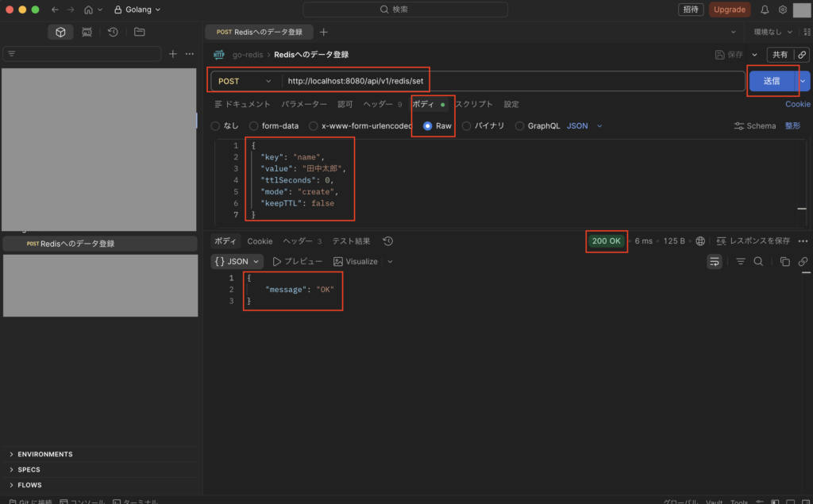Expand the ENVIRONMENTS section
The width and height of the screenshot is (813, 504).
[44, 454]
